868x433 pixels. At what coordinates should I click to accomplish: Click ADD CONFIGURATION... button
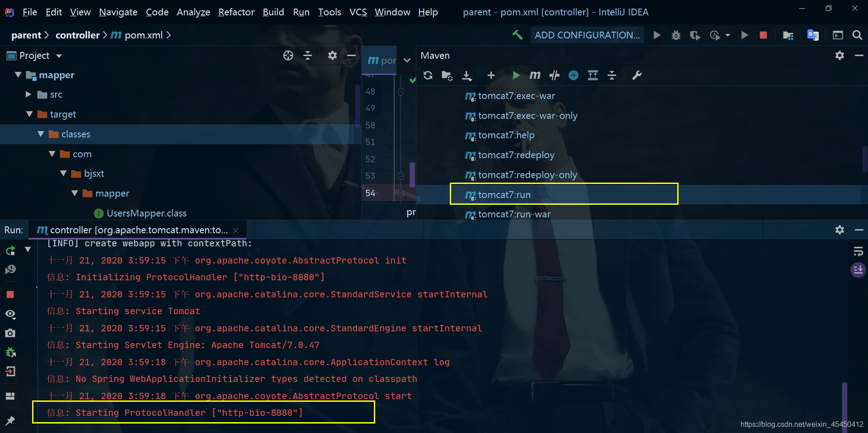point(587,35)
